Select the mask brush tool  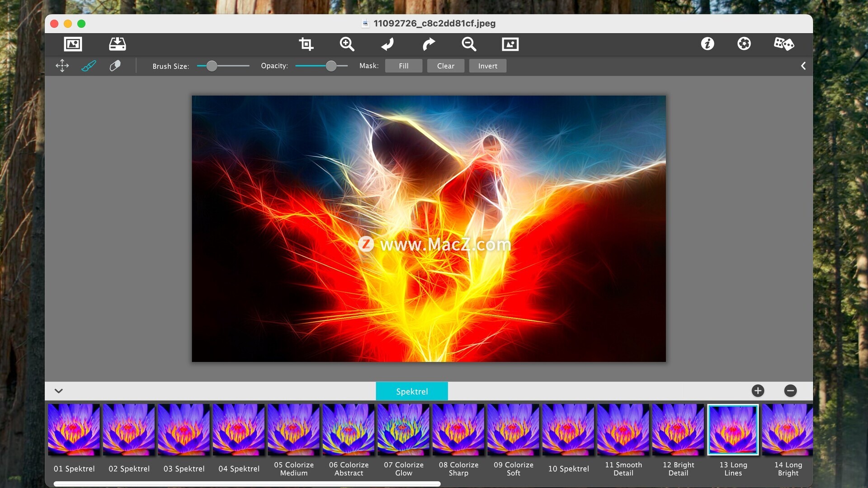[x=89, y=66]
